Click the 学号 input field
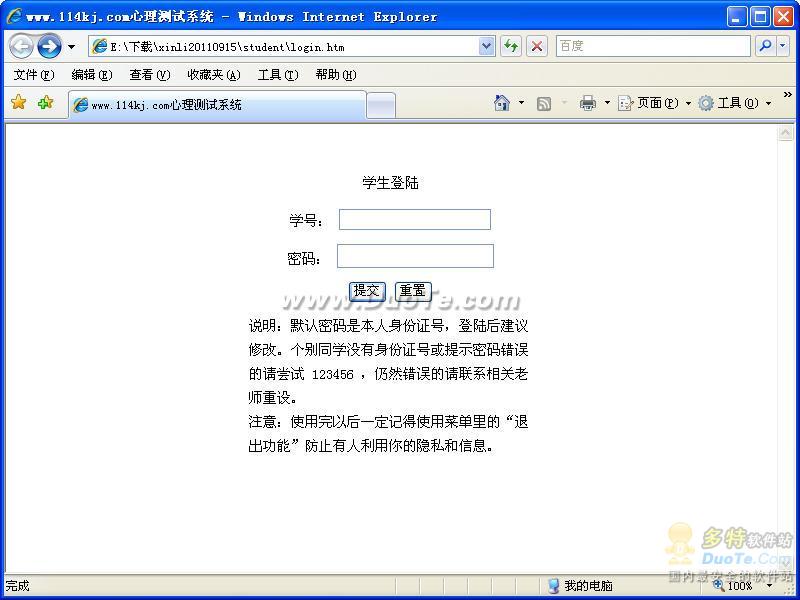Screen dimensions: 800x600 415,219
